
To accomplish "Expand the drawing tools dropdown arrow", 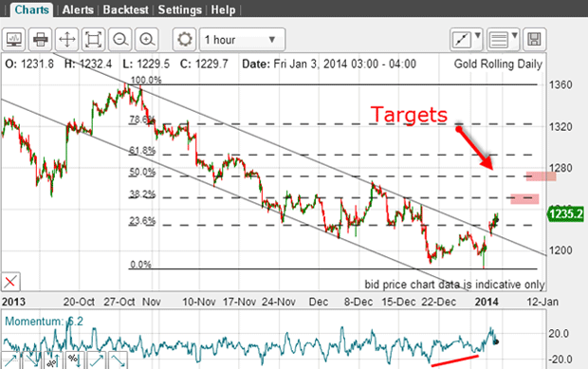I will click(478, 36).
